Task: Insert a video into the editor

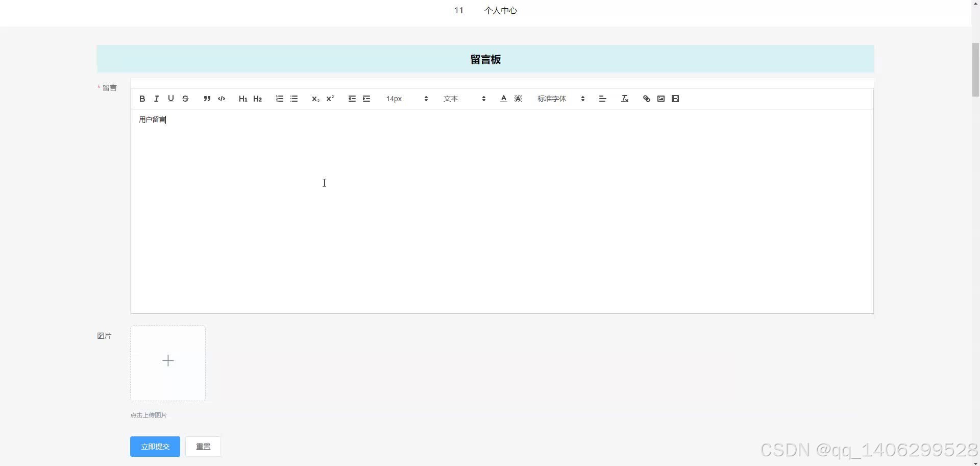Action: (x=675, y=99)
